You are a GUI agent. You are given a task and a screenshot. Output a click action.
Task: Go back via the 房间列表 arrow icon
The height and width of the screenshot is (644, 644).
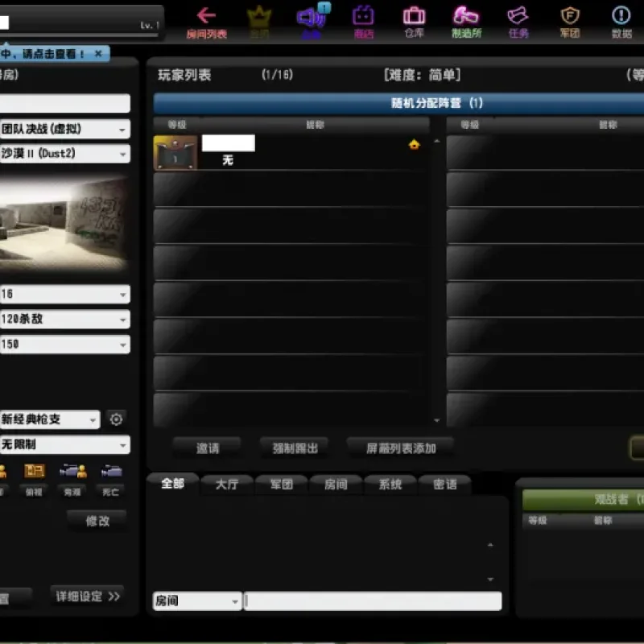tap(206, 16)
